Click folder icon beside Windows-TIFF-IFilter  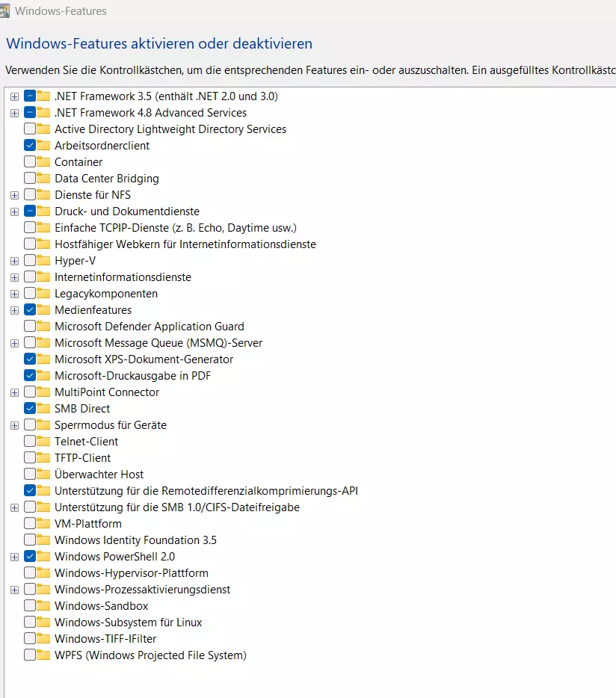[43, 639]
